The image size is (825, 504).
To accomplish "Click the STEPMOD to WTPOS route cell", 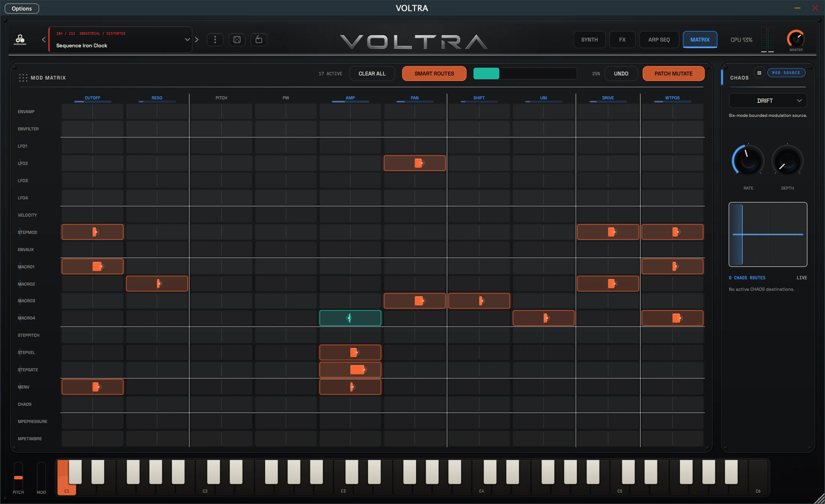I will click(672, 232).
